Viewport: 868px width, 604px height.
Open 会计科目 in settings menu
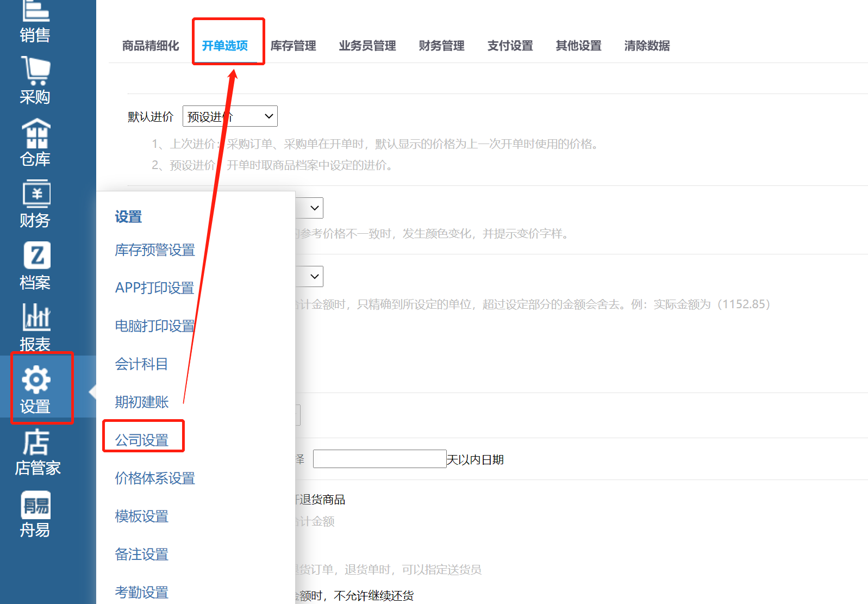point(141,364)
